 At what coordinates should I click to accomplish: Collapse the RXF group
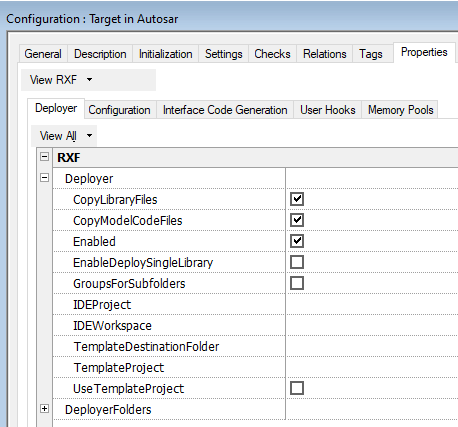[44, 157]
